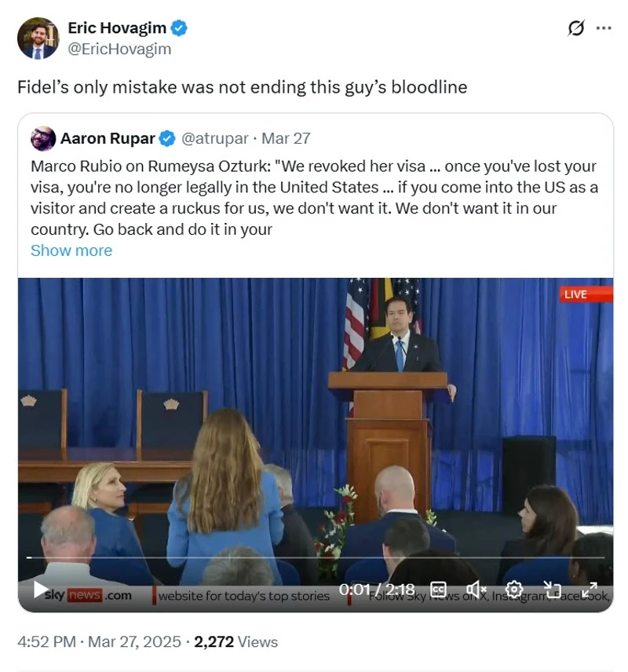The height and width of the screenshot is (672, 628).
Task: Open the three-dot more options menu
Action: point(604,28)
